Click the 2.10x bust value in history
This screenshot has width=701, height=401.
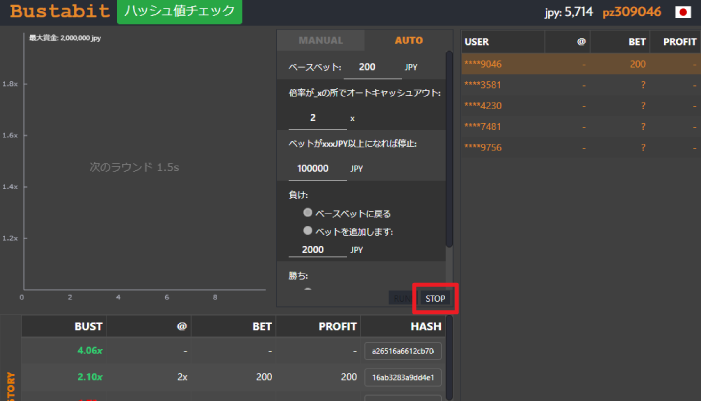90,377
